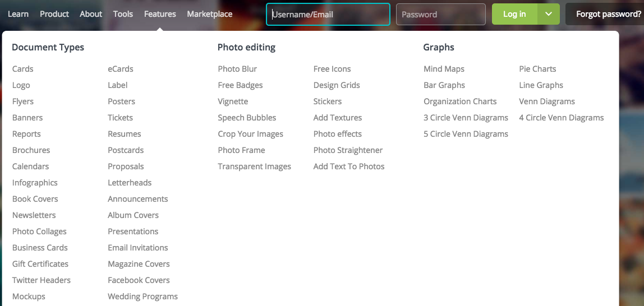Choose Photo Straightener option
The height and width of the screenshot is (306, 644).
click(x=348, y=150)
